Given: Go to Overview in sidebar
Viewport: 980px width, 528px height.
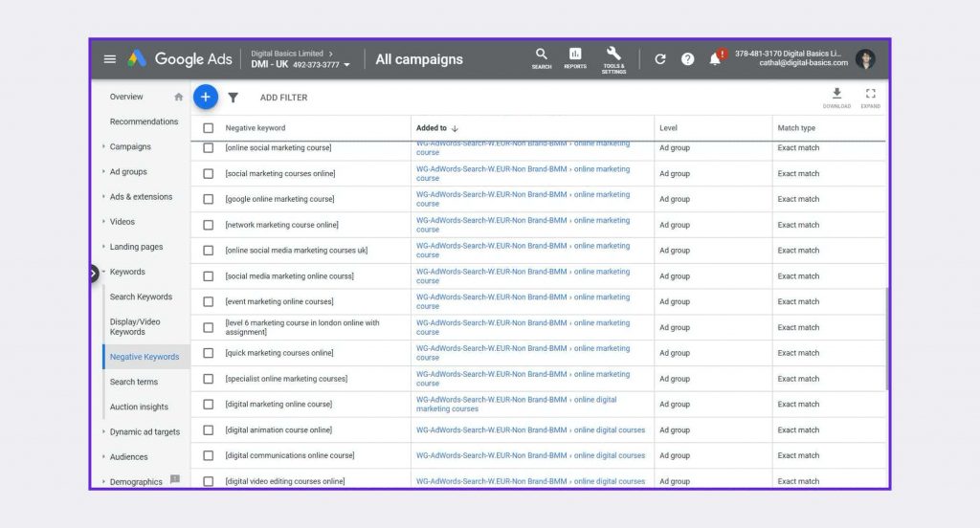Looking at the screenshot, I should point(126,97).
